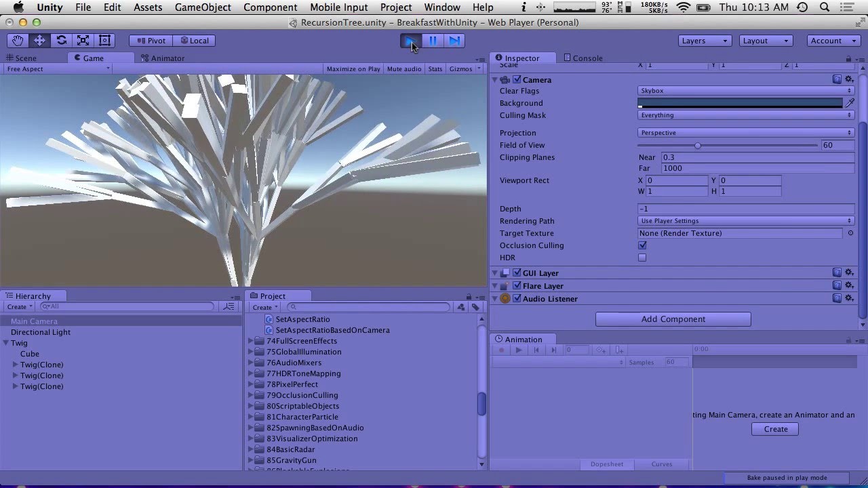Step one frame forward
868x488 pixels.
pos(454,41)
